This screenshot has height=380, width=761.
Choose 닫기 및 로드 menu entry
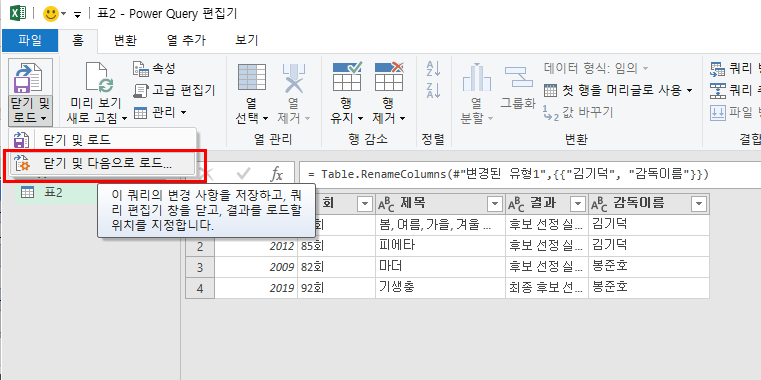(102, 140)
